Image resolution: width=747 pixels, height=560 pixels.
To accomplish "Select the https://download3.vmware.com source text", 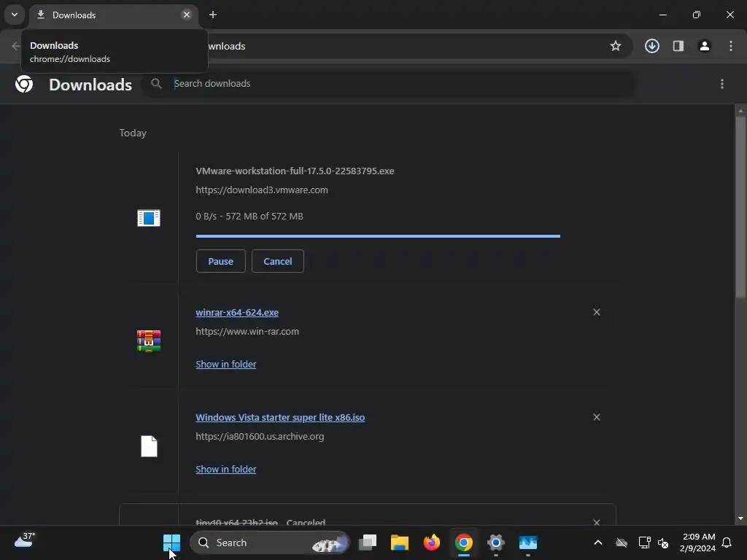I will [x=262, y=190].
